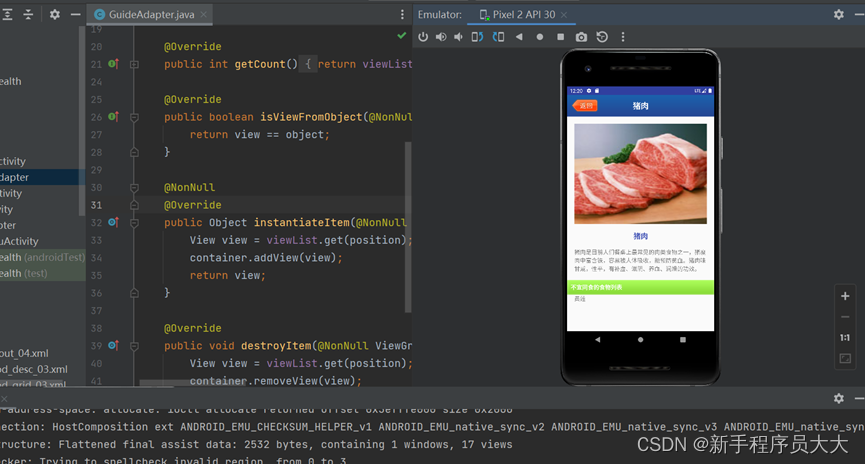Lower emulator volume with volume down icon
865x464 pixels.
coord(458,37)
